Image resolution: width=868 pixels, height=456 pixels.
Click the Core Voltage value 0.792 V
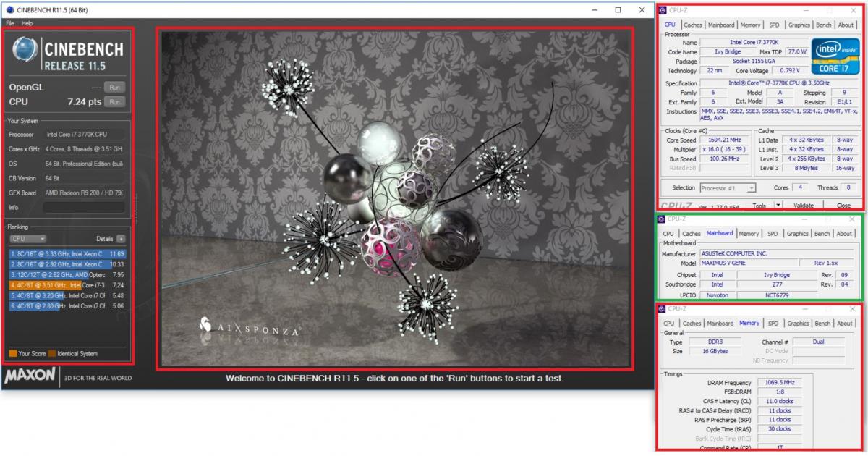point(788,71)
